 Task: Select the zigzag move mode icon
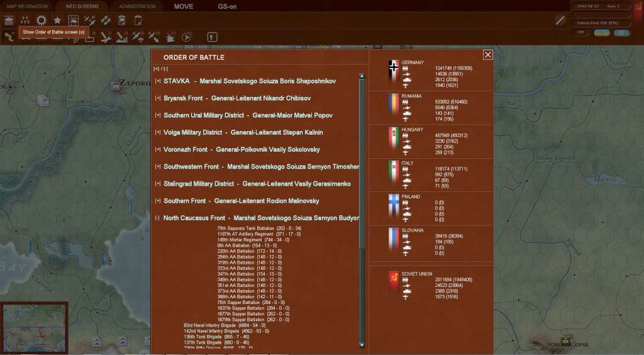coord(9,37)
